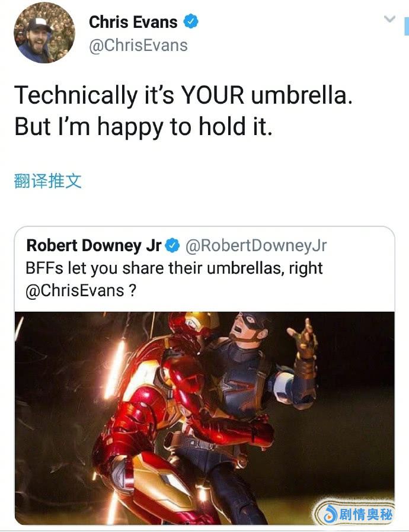
Task: Click the Captain America figure's raised hand
Action: tap(303, 339)
